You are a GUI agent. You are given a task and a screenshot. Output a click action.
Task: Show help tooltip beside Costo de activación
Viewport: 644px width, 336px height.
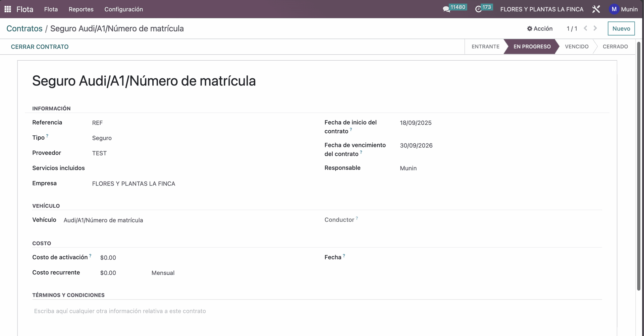[90, 256]
